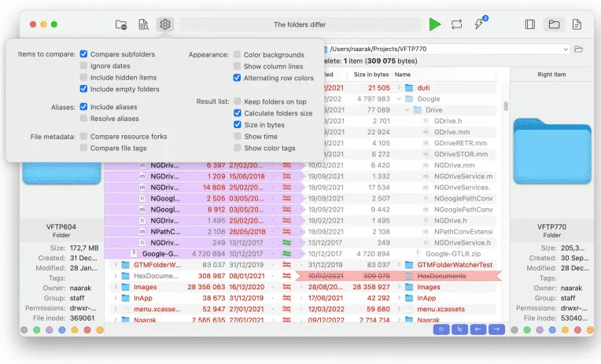Click the not-equal icon in HexDocume row
Screen dimensions: 601x364
pyautogui.click(x=286, y=276)
